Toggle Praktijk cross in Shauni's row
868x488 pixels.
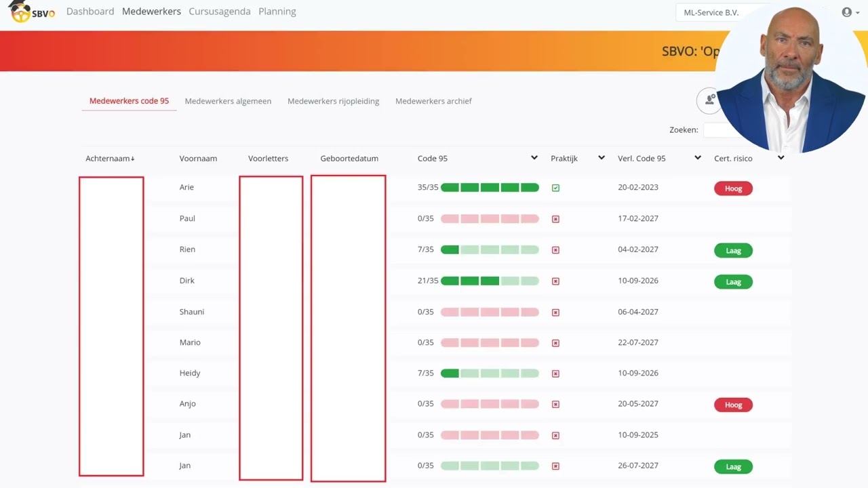point(555,312)
